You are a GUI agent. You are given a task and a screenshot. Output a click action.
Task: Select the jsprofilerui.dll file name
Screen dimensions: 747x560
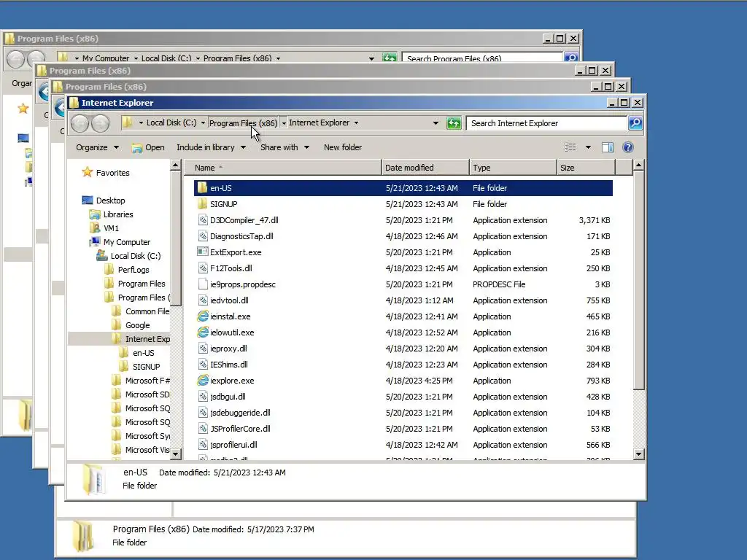click(x=233, y=445)
